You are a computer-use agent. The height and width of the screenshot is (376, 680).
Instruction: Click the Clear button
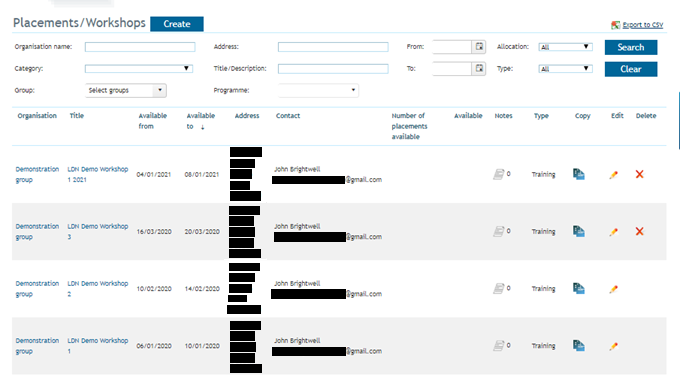click(631, 69)
